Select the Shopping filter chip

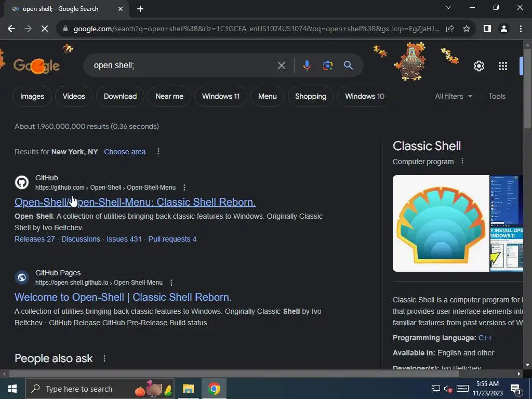click(311, 96)
